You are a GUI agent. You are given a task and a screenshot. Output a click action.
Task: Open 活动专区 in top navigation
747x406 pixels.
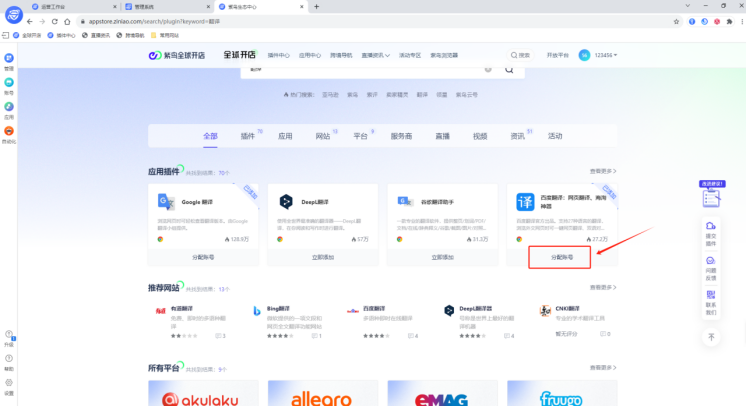click(410, 55)
